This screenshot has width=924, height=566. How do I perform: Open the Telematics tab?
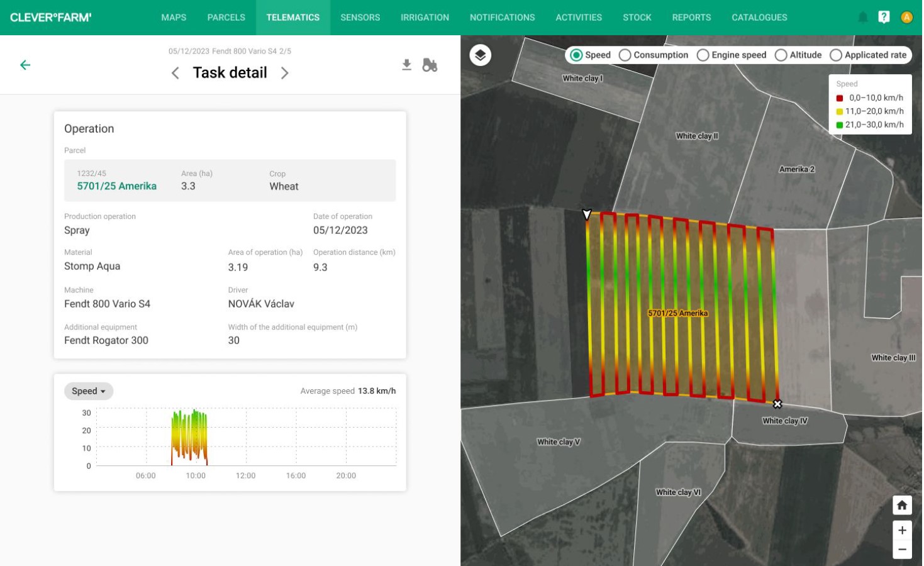click(293, 18)
